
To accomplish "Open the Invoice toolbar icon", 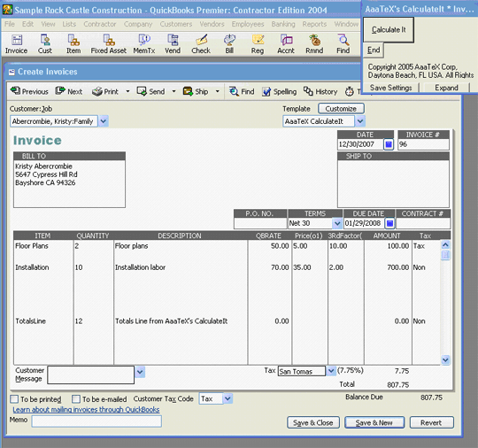I will click(x=16, y=44).
